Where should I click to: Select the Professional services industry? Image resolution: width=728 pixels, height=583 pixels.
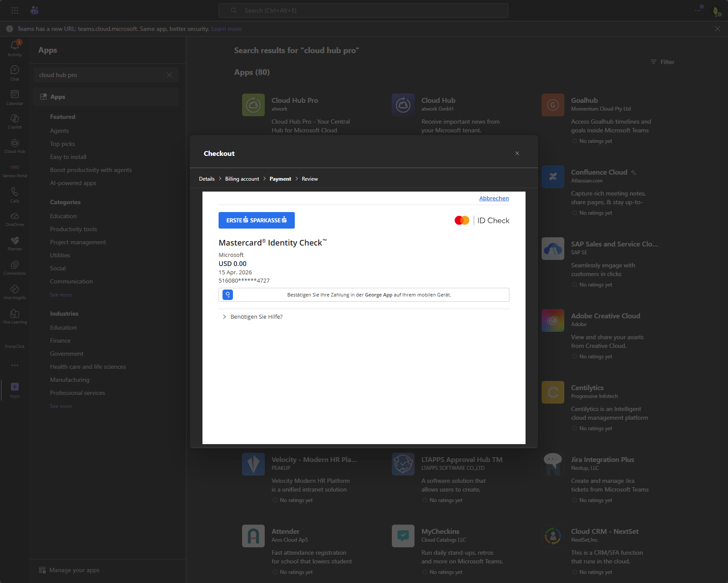(x=78, y=393)
